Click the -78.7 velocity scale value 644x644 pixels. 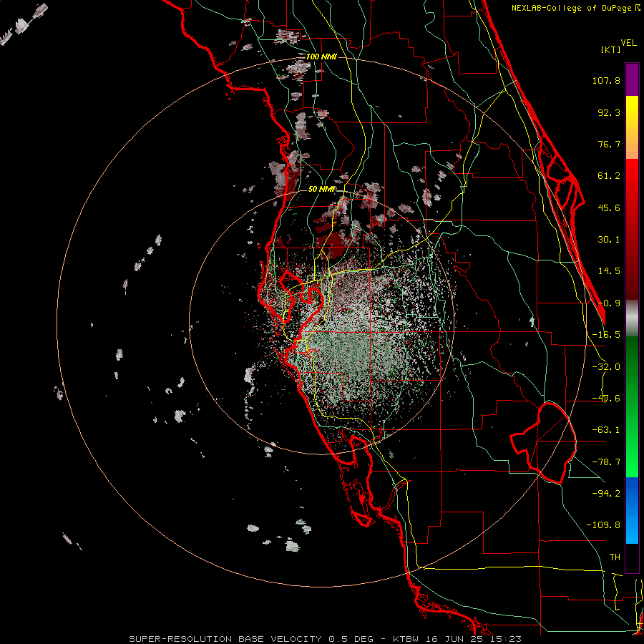pos(606,462)
